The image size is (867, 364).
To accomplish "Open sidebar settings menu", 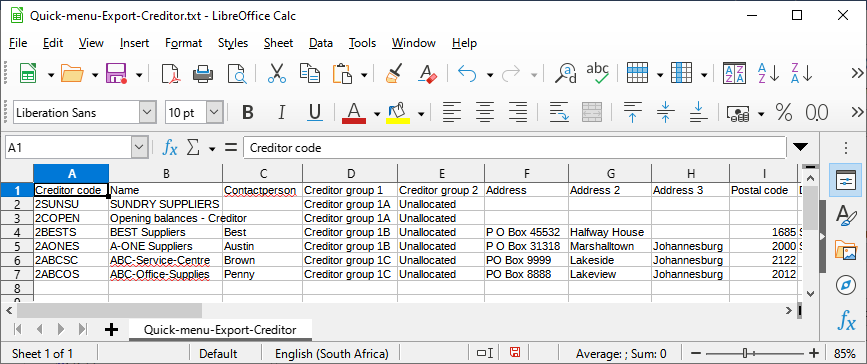I will point(845,148).
